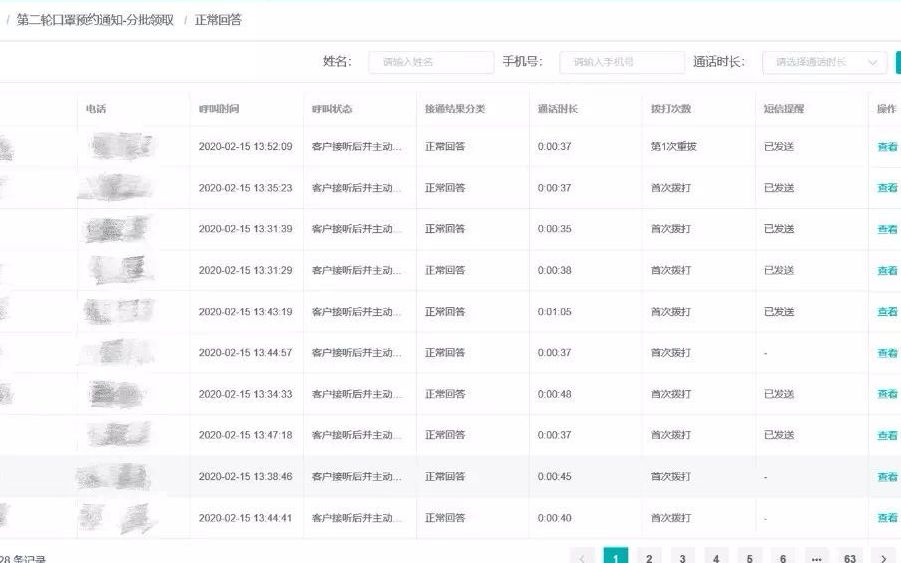
Task: Jump to last page 63
Action: (x=850, y=558)
